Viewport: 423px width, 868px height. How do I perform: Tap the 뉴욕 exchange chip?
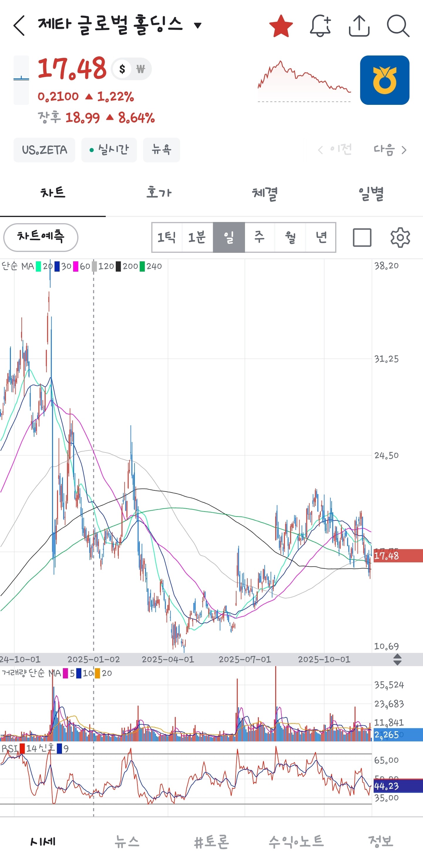(x=162, y=150)
